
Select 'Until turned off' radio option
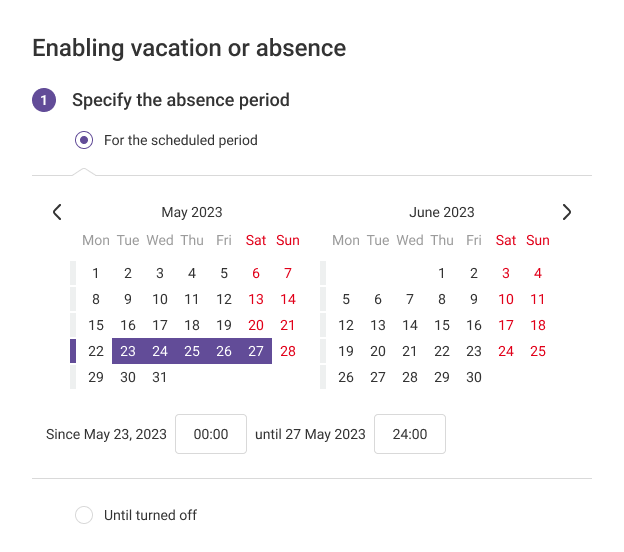point(85,515)
